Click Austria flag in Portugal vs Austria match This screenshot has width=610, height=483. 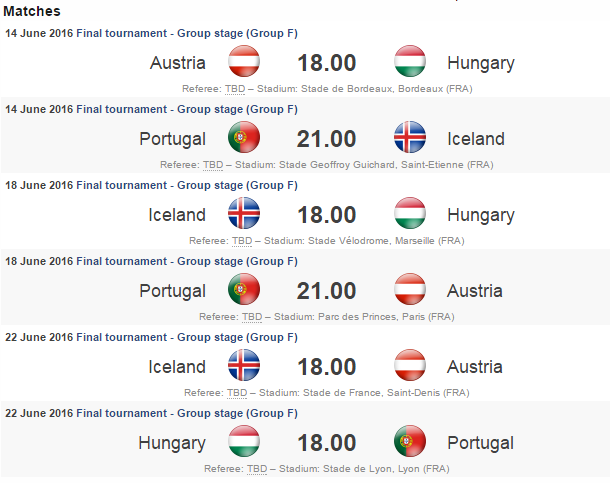(410, 290)
